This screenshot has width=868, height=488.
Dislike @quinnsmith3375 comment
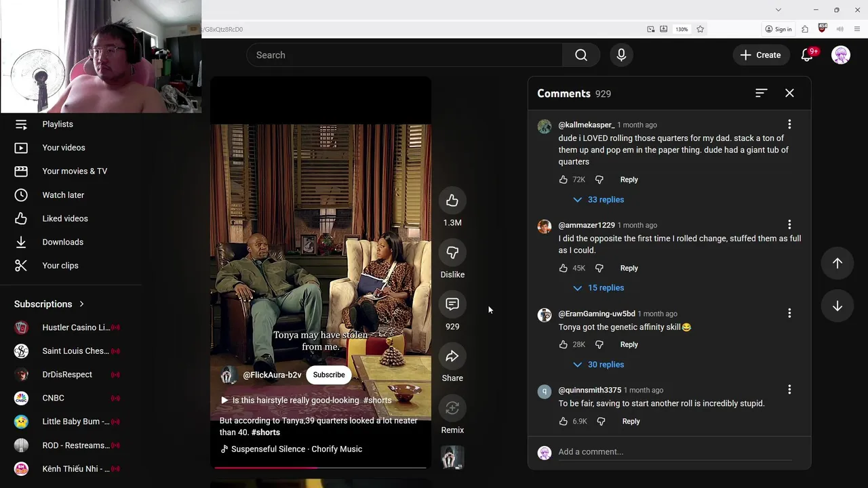click(601, 422)
